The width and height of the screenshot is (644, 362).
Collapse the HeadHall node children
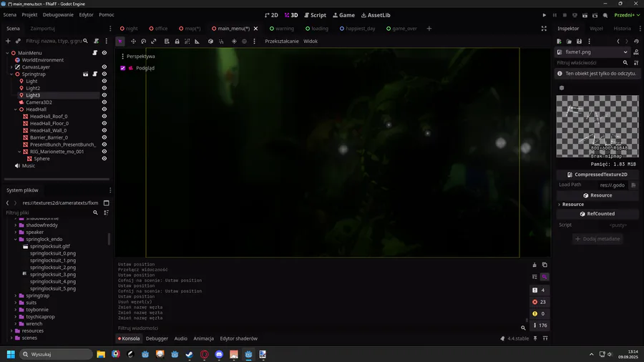coord(16,109)
